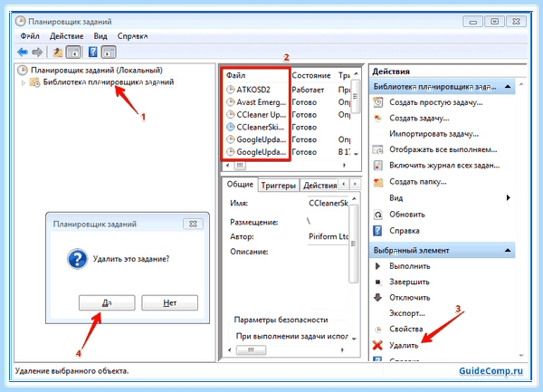Click the task list horizontal scrollbar thumb
The height and width of the screenshot is (392, 543).
pyautogui.click(x=240, y=166)
